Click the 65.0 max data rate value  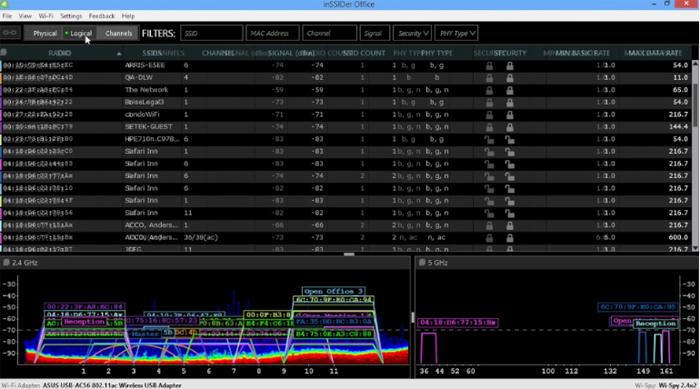click(x=680, y=90)
